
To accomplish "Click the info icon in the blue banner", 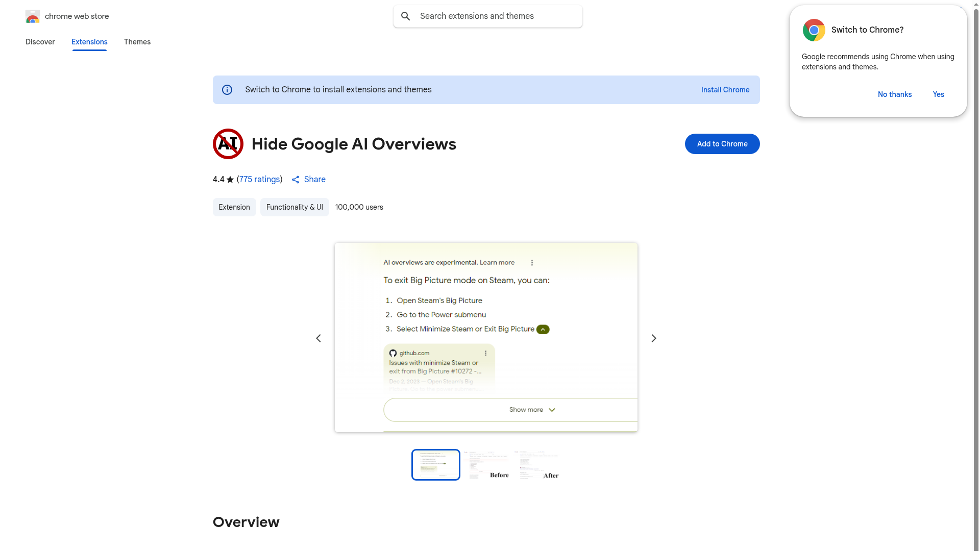I will click(227, 90).
